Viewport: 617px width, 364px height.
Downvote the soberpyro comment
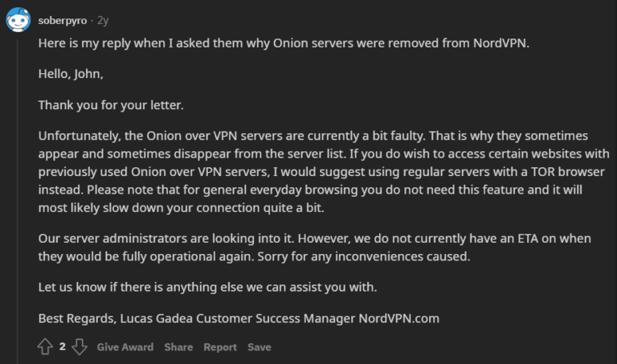coord(79,347)
